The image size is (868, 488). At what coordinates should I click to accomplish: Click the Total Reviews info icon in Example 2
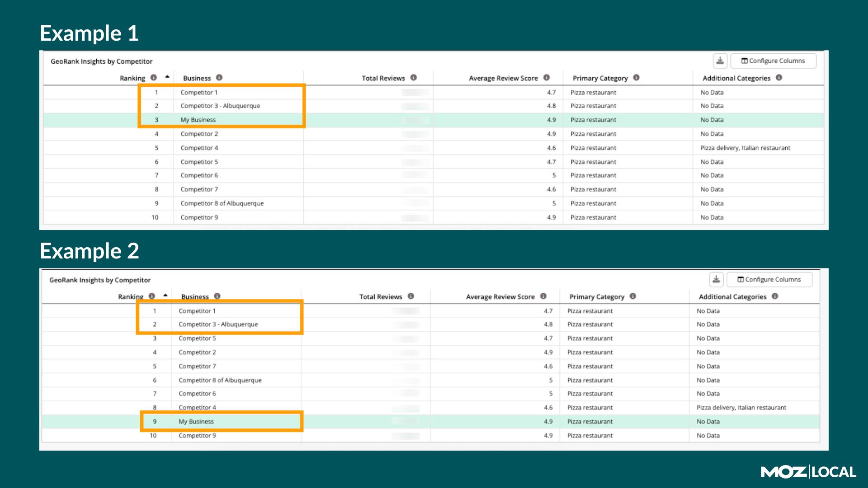(411, 296)
